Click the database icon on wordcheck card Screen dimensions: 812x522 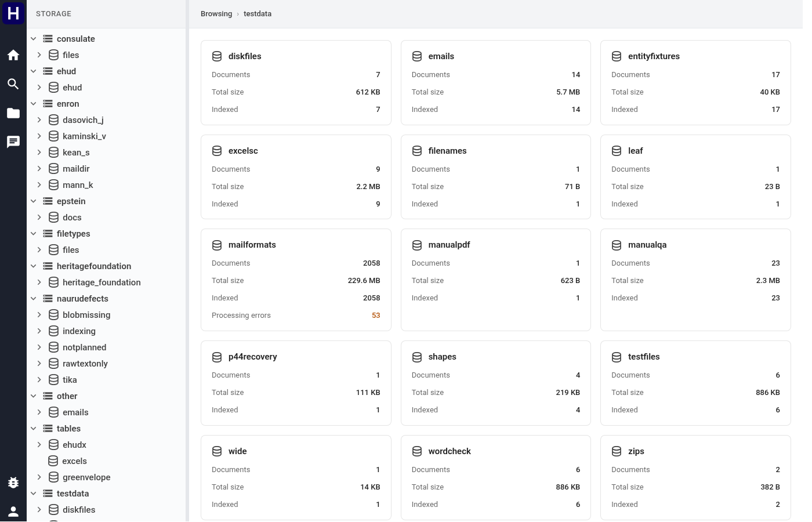[x=417, y=451]
